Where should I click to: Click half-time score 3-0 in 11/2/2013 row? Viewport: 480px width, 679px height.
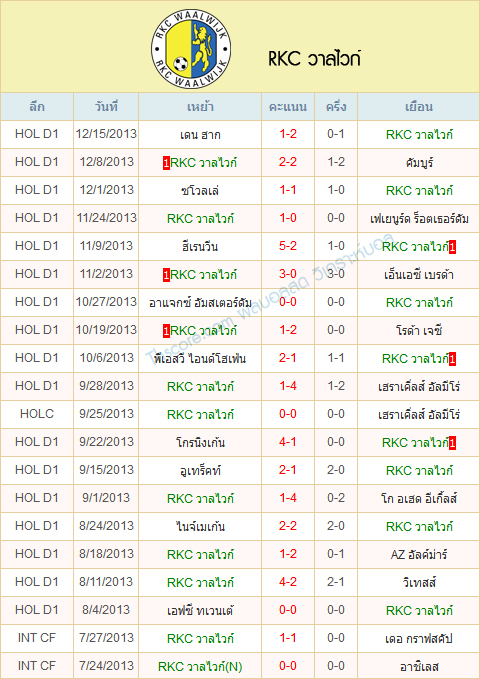click(336, 274)
